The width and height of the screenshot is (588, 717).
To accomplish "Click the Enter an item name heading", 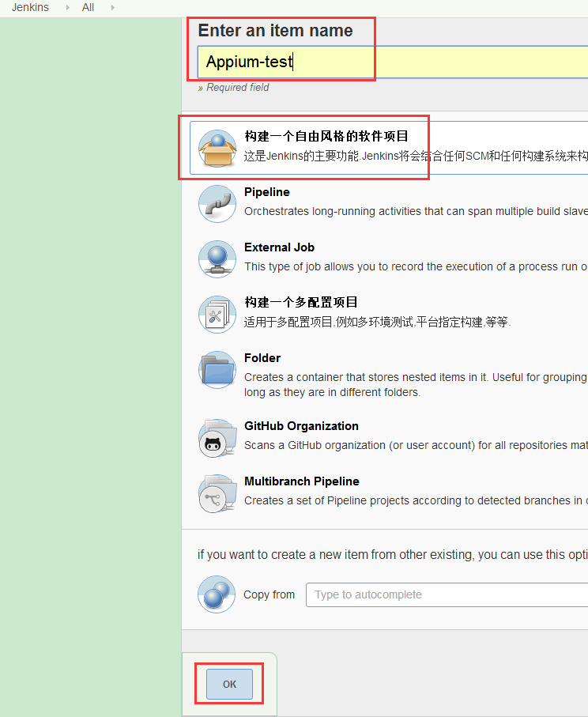I will pyautogui.click(x=275, y=31).
